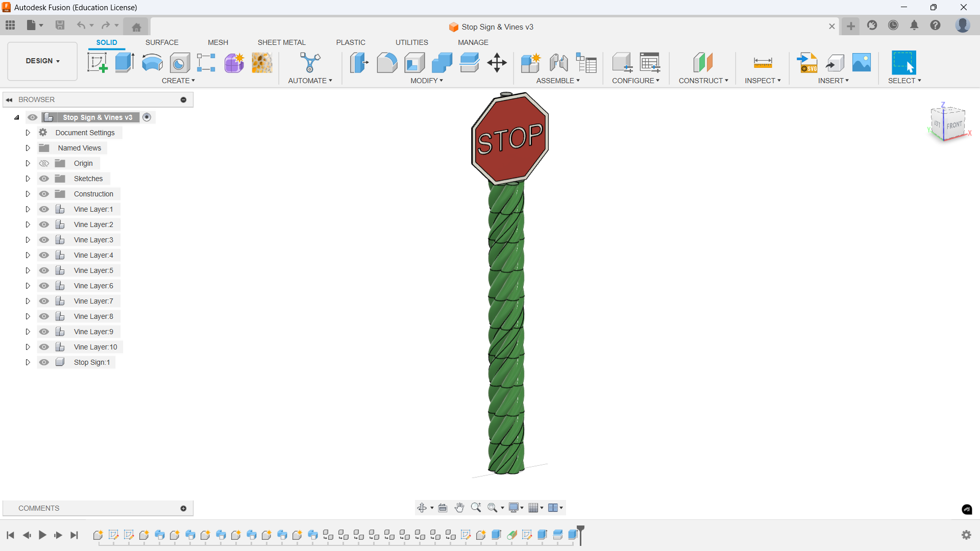This screenshot has width=980, height=551.
Task: Jump to end of timeline
Action: 75,535
